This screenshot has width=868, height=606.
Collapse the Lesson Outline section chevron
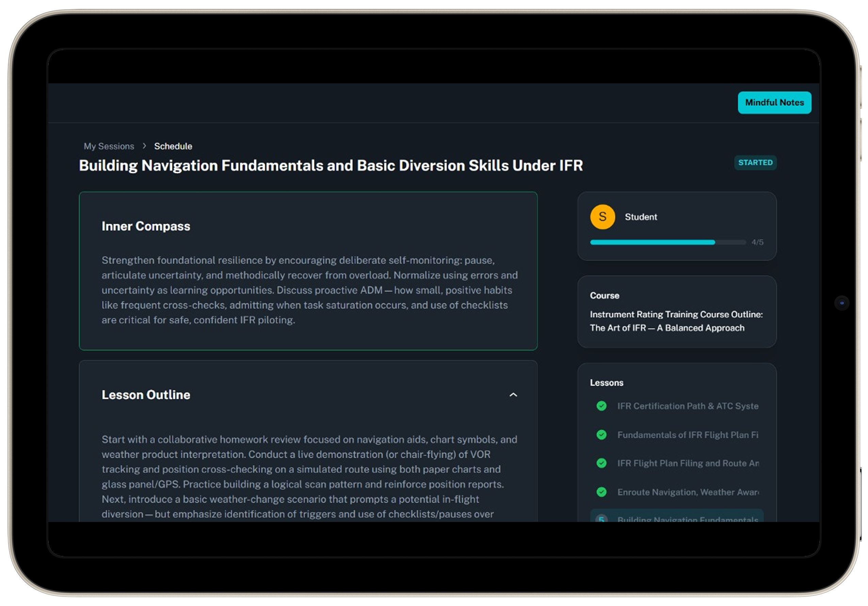[513, 395]
